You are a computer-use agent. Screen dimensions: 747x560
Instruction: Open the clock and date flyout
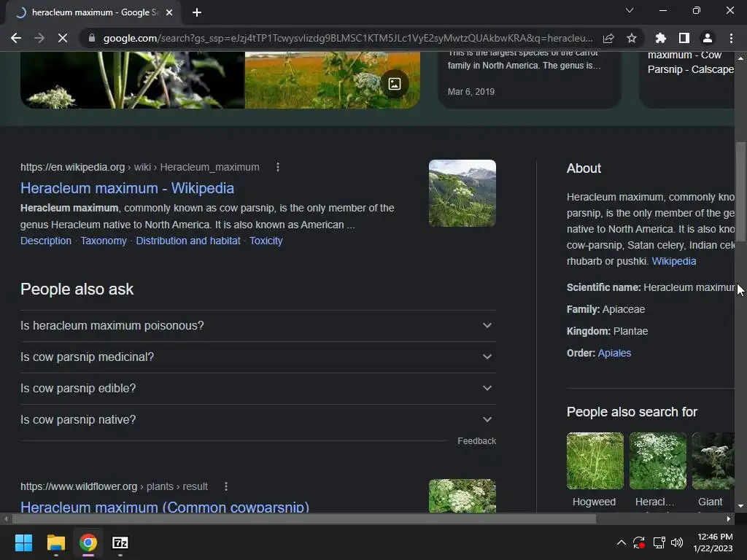[713, 542]
